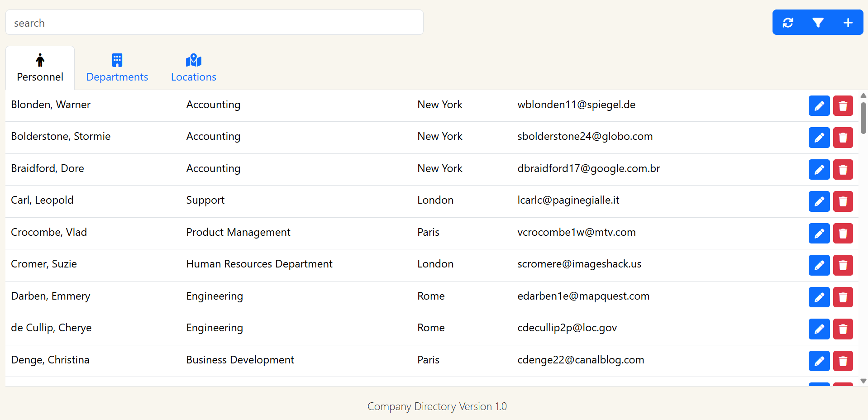This screenshot has width=868, height=420.
Task: Delete Cherye de Cullip's entry
Action: [843, 329]
